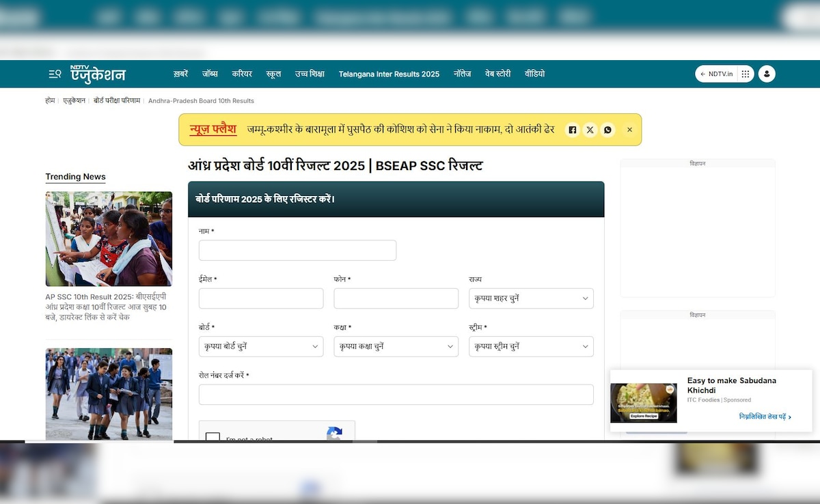Click the NDTV.in back button
Image resolution: width=820 pixels, height=504 pixels.
click(x=715, y=74)
